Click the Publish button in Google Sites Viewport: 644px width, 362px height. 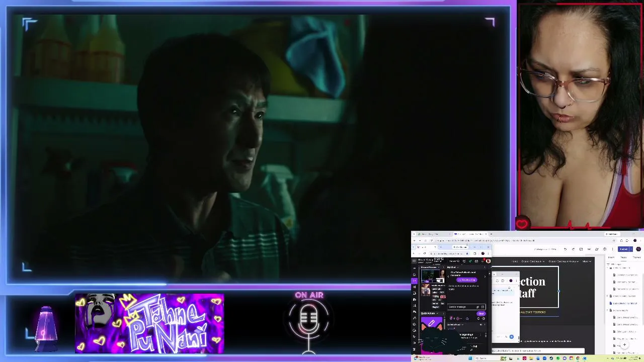tap(624, 249)
